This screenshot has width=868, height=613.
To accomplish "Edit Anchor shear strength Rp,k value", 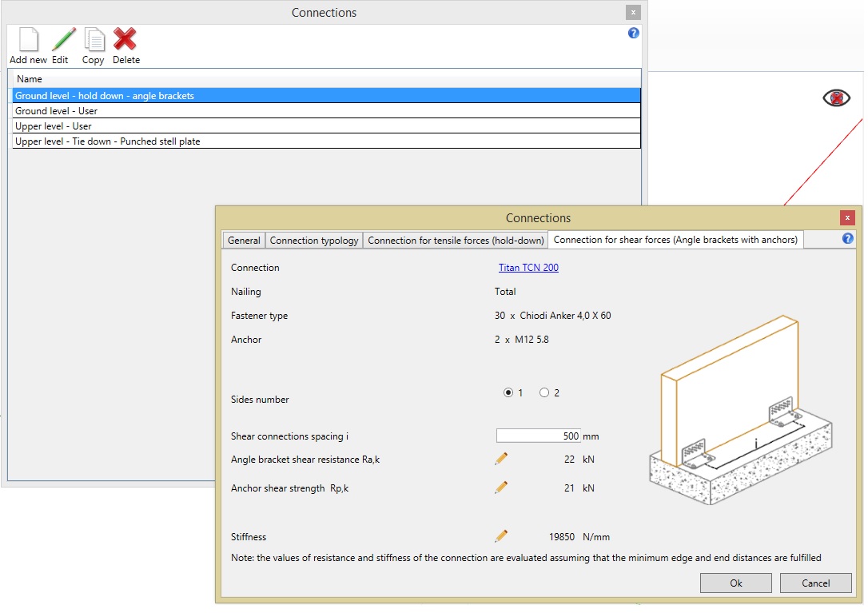I will 501,488.
